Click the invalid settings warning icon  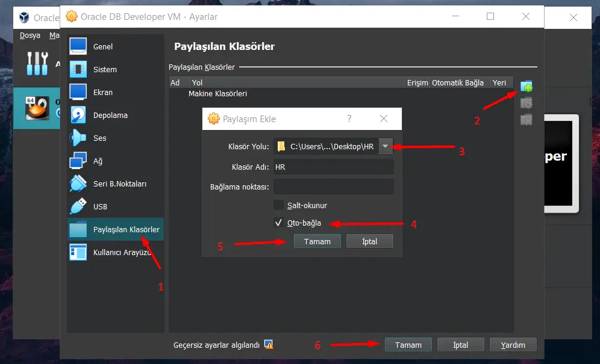coord(269,345)
